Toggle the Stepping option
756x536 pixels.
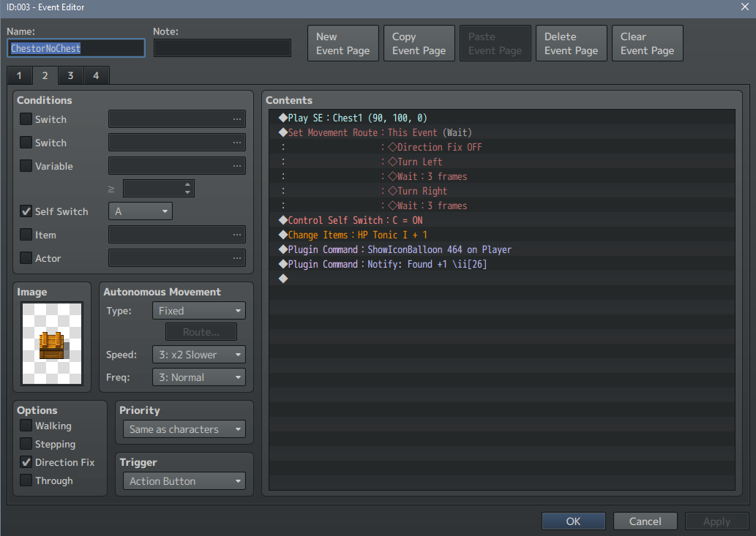pyautogui.click(x=26, y=444)
